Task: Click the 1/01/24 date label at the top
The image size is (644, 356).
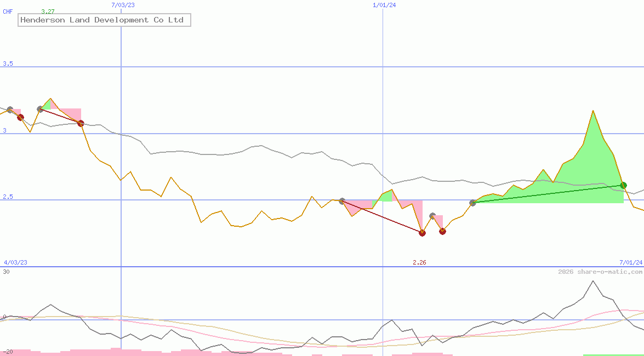Action: pos(384,5)
